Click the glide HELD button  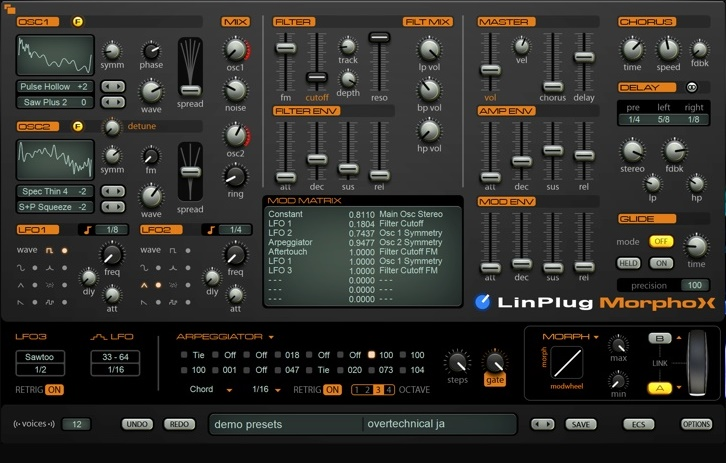pyautogui.click(x=628, y=263)
